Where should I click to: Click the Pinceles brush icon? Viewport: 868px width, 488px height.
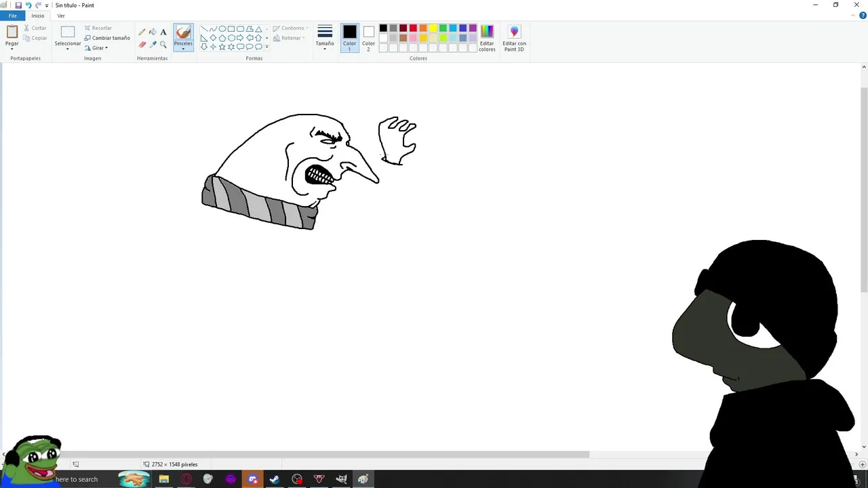183,32
